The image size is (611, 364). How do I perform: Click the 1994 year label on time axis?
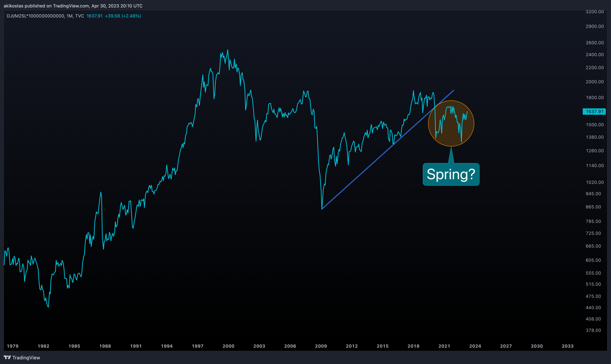point(167,346)
